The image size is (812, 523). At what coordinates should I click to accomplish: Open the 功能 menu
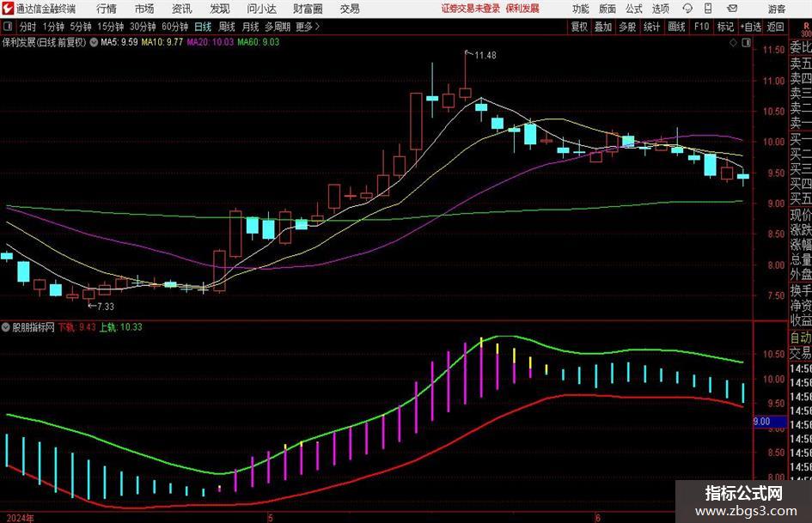pos(581,9)
